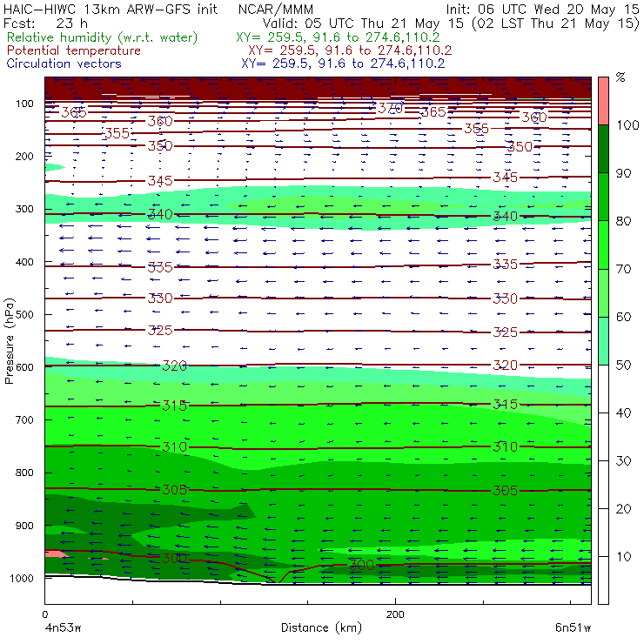The height and width of the screenshot is (644, 644).
Task: Click the right-side '305' contour label
Action: 505,490
